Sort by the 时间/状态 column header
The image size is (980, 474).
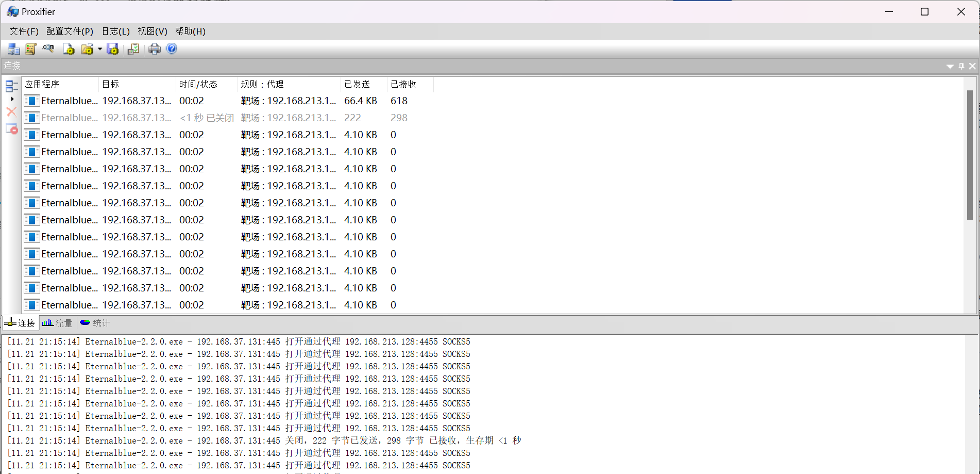pos(198,84)
